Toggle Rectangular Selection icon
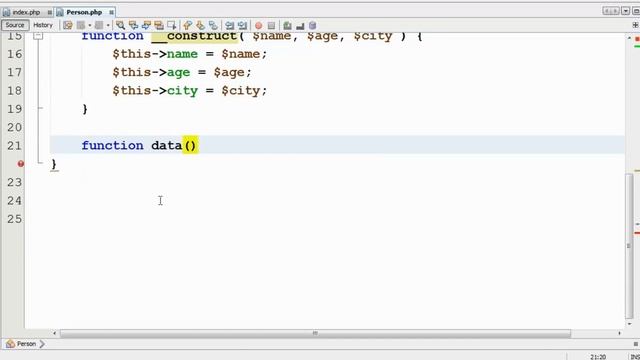Screen dimensions: 640x360 tap(172, 25)
